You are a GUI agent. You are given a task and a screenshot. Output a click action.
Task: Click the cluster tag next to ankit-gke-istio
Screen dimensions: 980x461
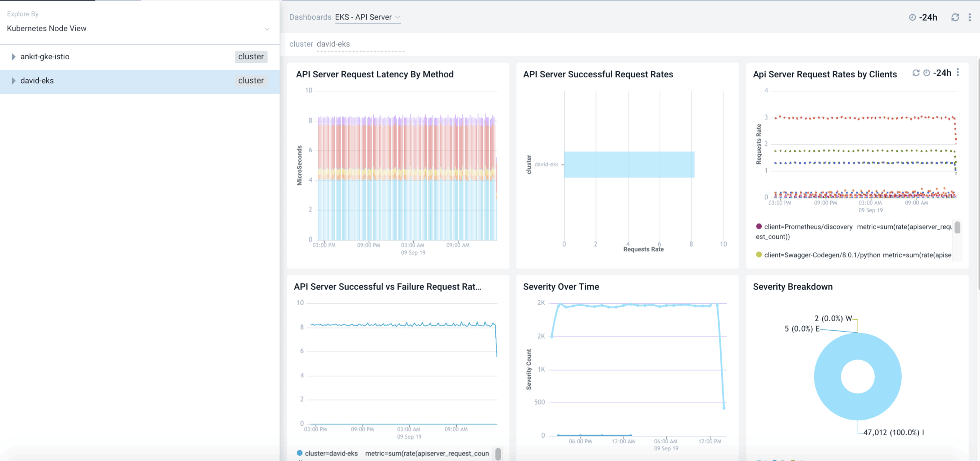[251, 57]
